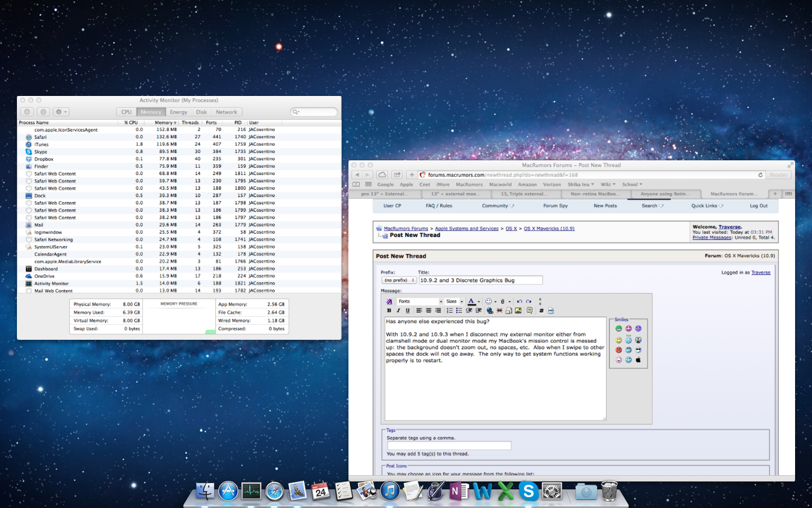Open Safari Top Sites grid icon
The image size is (812, 508).
tap(368, 185)
